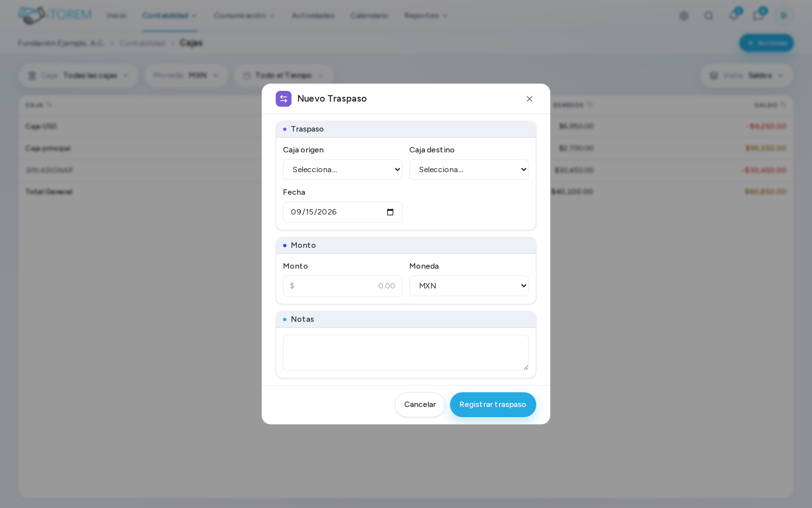The image size is (812, 508).
Task: Cancel the transfer with Cancelar
Action: pos(420,404)
